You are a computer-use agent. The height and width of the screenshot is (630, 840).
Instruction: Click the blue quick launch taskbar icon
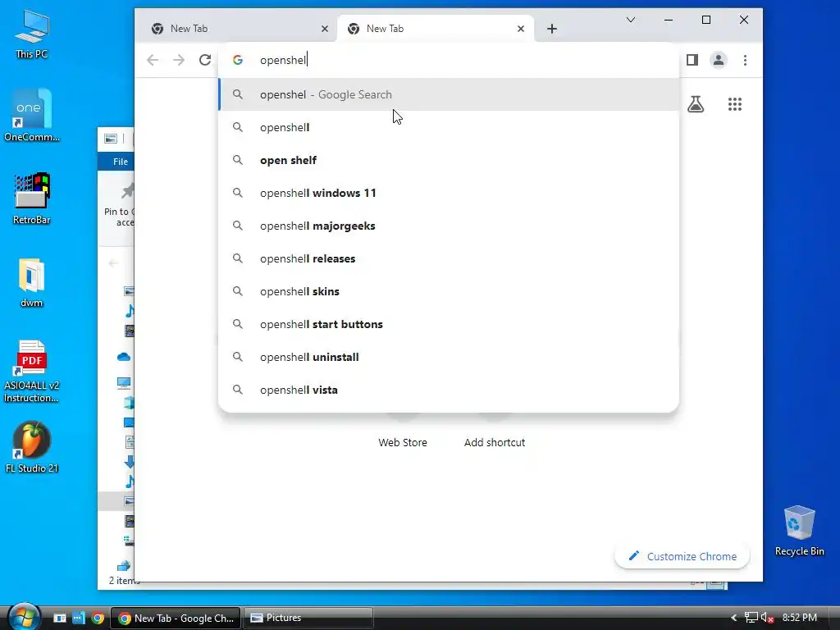[79, 619]
